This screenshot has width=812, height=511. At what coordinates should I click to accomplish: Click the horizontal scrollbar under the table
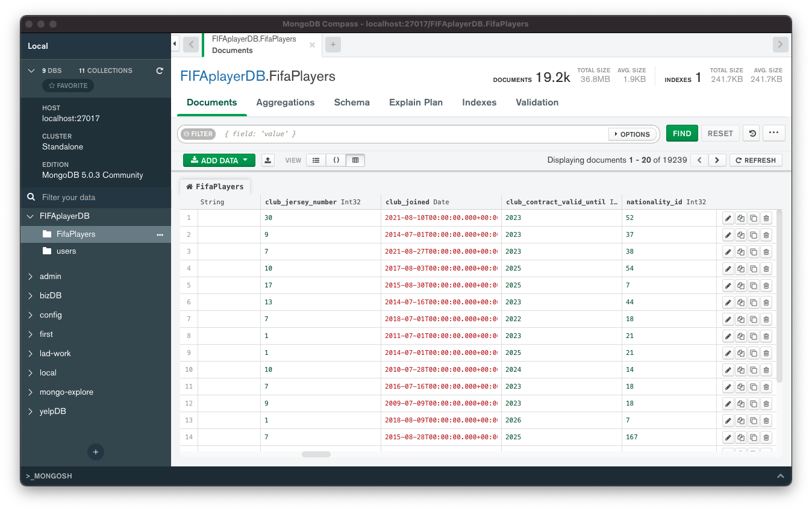point(316,454)
